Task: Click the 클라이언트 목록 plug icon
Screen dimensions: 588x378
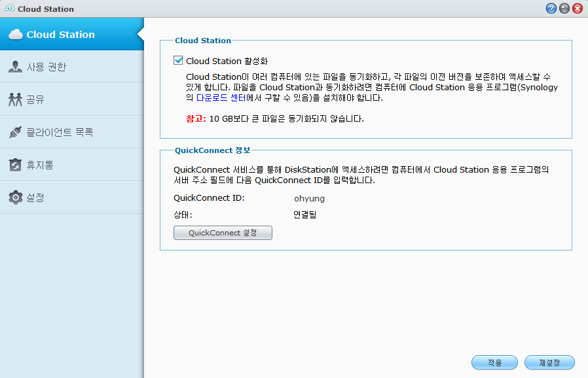Action: pyautogui.click(x=15, y=132)
